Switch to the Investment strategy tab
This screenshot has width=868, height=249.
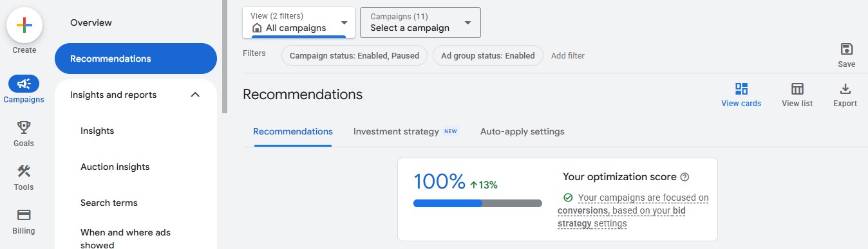pyautogui.click(x=406, y=131)
